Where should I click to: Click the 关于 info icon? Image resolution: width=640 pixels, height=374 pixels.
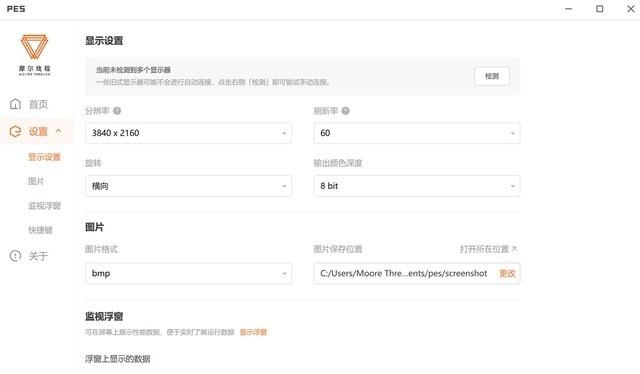pos(16,256)
